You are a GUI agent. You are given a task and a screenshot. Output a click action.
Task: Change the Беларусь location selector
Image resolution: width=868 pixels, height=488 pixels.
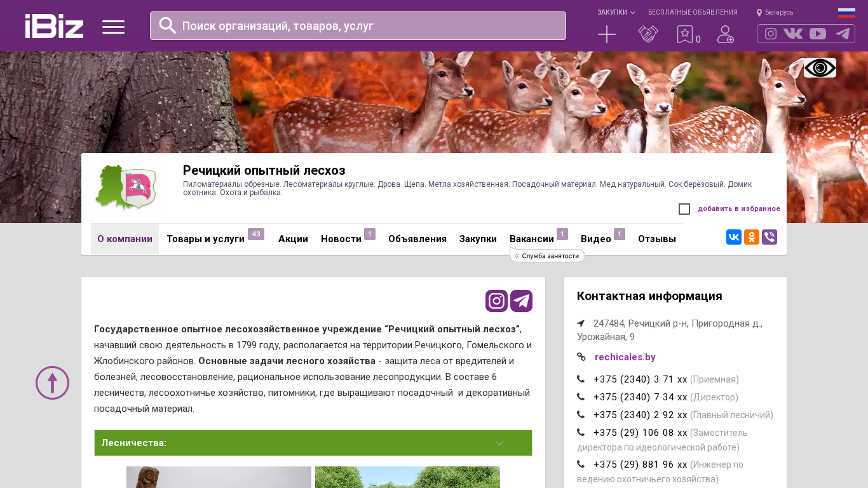coord(775,13)
